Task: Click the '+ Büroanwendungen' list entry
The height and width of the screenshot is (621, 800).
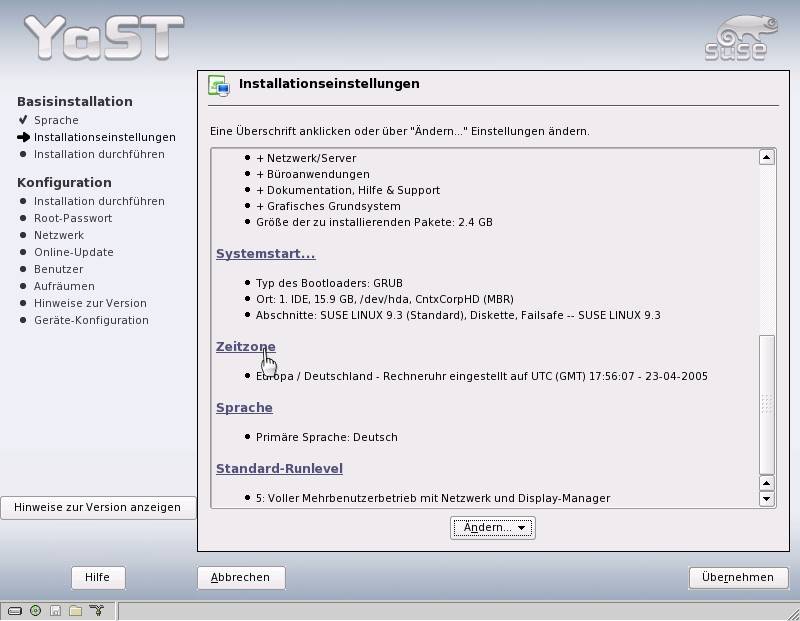Action: [x=313, y=174]
